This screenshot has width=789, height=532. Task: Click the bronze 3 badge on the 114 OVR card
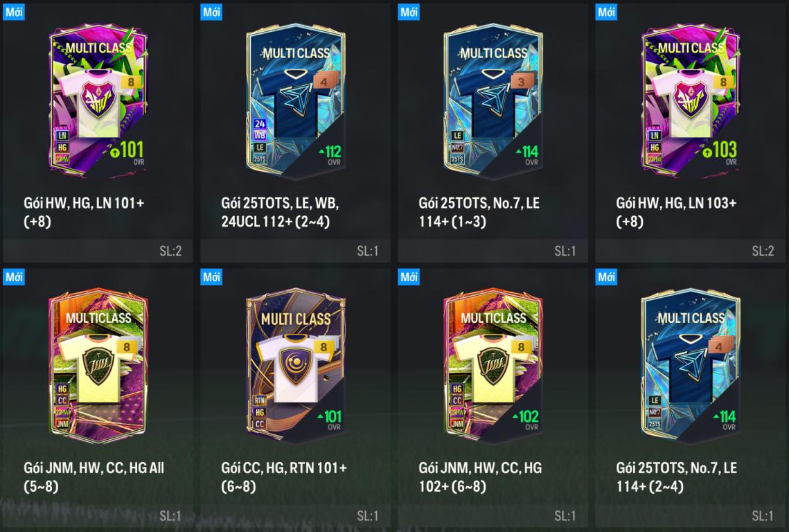(522, 82)
